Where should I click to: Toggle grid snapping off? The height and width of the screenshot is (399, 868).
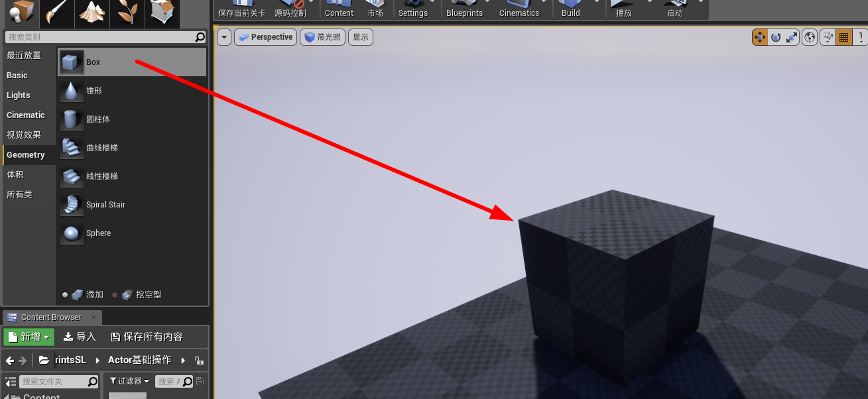(x=843, y=37)
